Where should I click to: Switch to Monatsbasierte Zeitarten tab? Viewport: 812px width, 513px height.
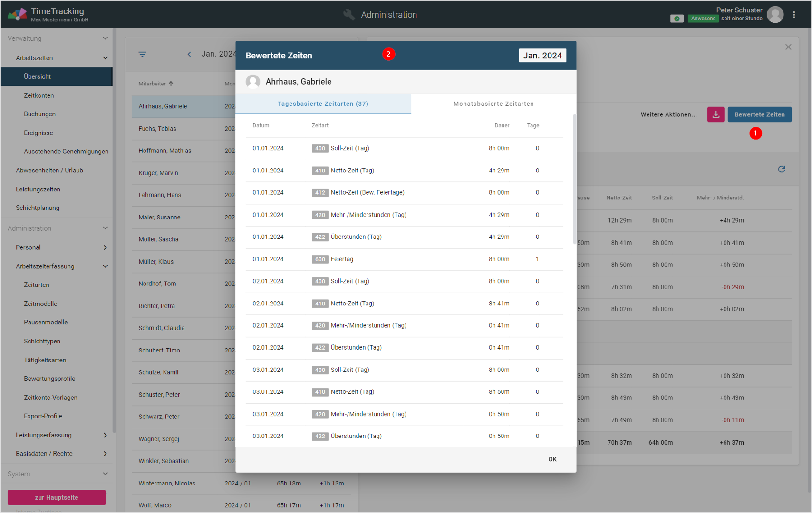[493, 104]
